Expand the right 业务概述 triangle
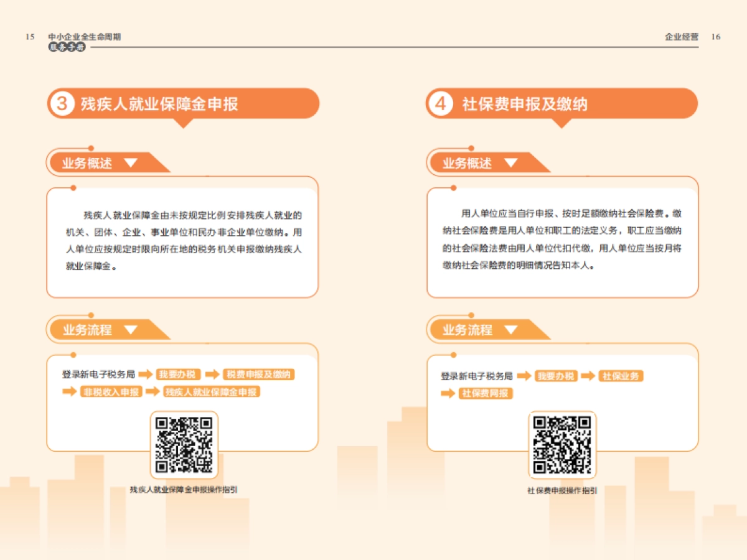Image resolution: width=747 pixels, height=560 pixels. tap(510, 162)
